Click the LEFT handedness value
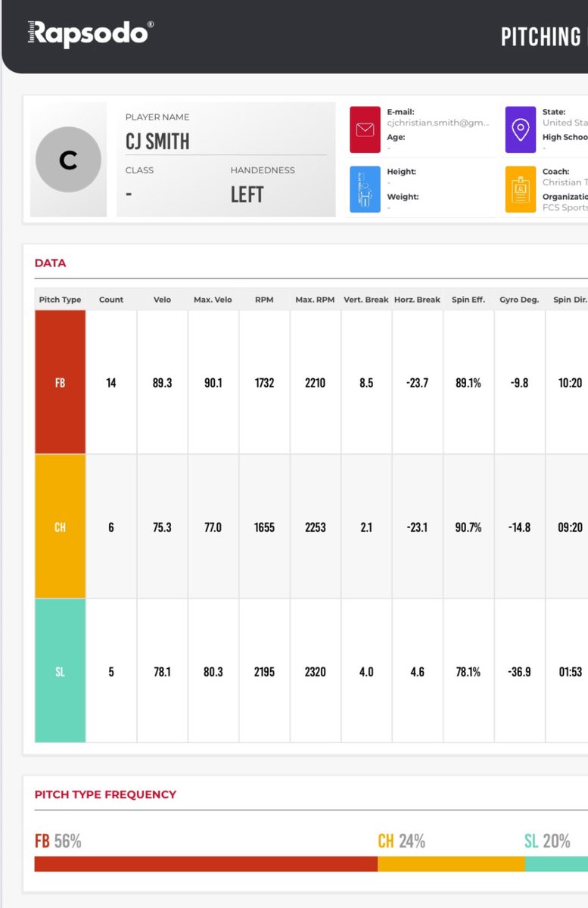Image resolution: width=588 pixels, height=908 pixels. pyautogui.click(x=247, y=194)
